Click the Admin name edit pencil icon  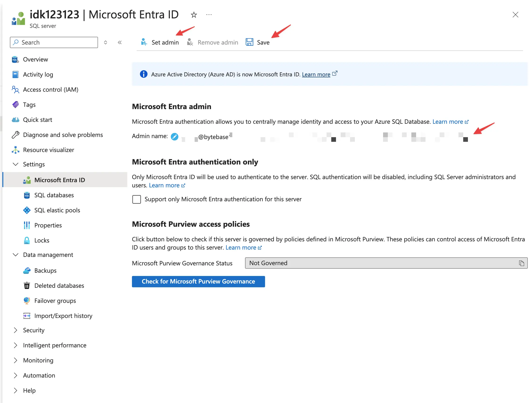tap(174, 136)
